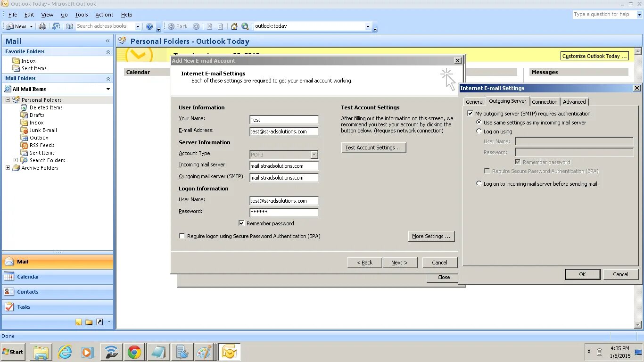Image resolution: width=644 pixels, height=362 pixels.
Task: Click Next in Add New E-mail Account
Action: click(x=399, y=263)
